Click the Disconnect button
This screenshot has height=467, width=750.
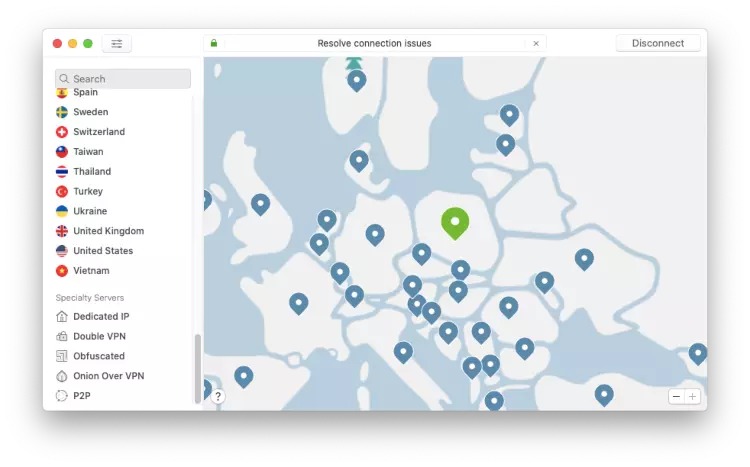pos(658,43)
